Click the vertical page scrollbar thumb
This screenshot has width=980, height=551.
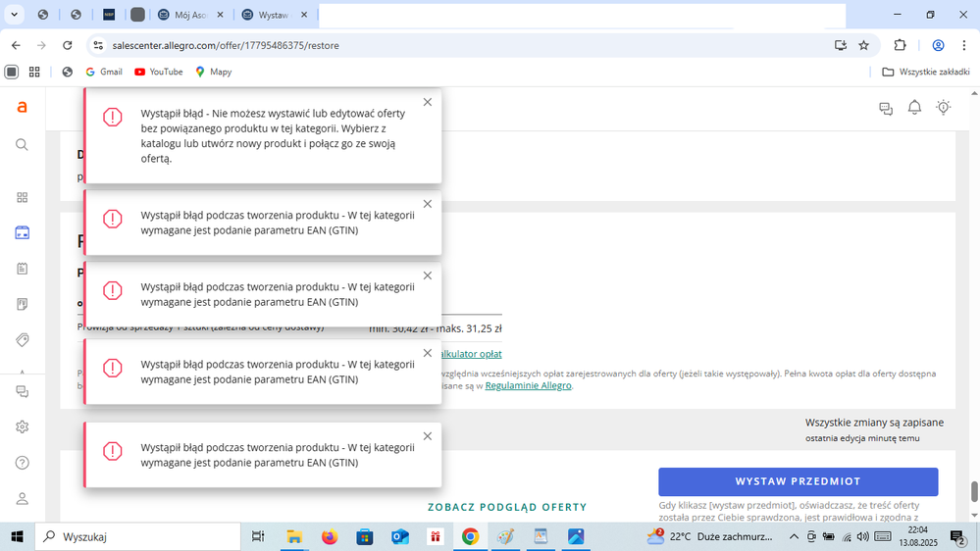click(x=974, y=491)
